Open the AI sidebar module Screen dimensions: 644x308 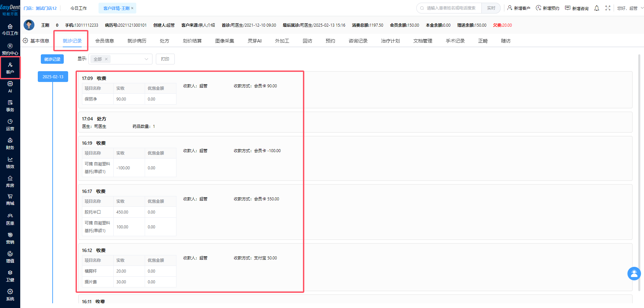[x=10, y=87]
